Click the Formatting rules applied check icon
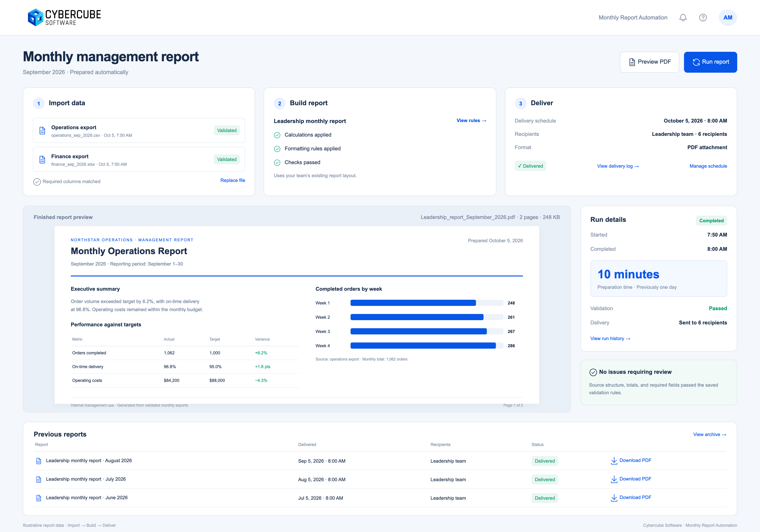The height and width of the screenshot is (532, 760). point(277,149)
